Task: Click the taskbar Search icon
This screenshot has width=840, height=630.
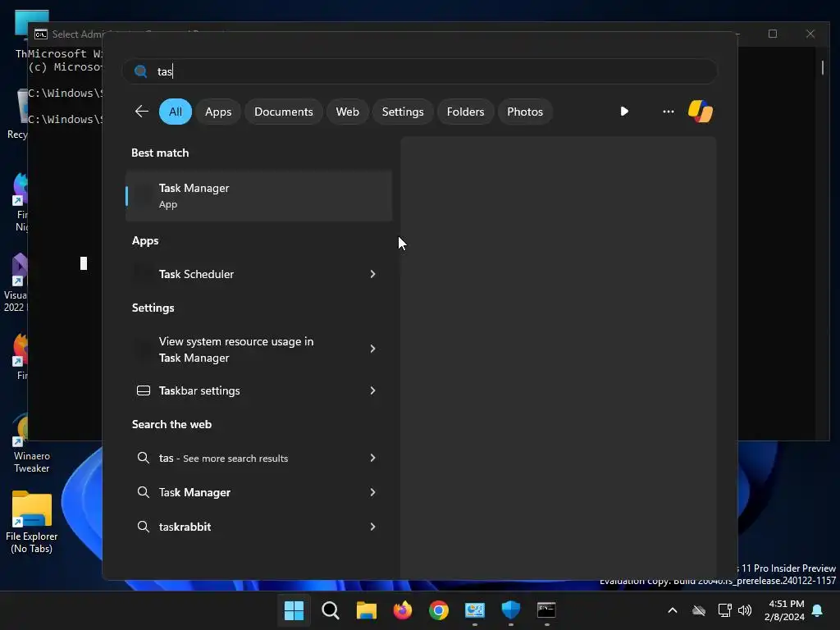Action: (x=330, y=610)
